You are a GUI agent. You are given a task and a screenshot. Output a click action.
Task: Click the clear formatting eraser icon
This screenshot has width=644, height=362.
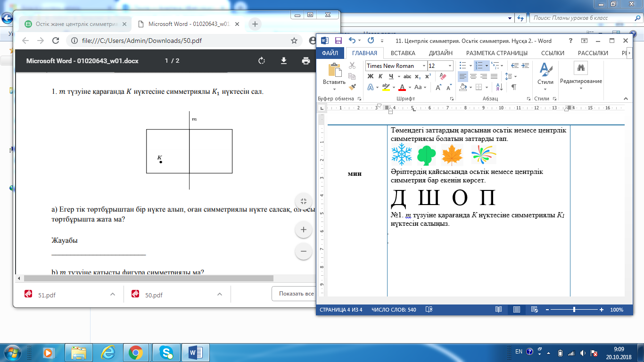point(442,76)
